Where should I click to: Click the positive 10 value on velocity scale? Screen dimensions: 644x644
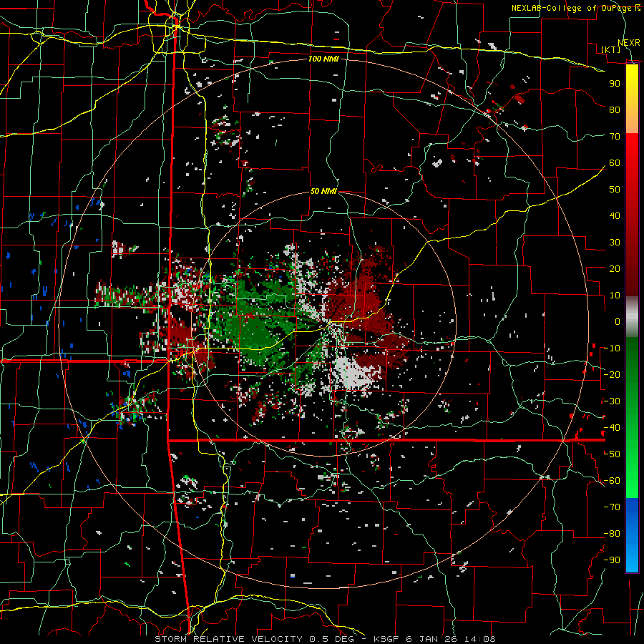tap(615, 296)
